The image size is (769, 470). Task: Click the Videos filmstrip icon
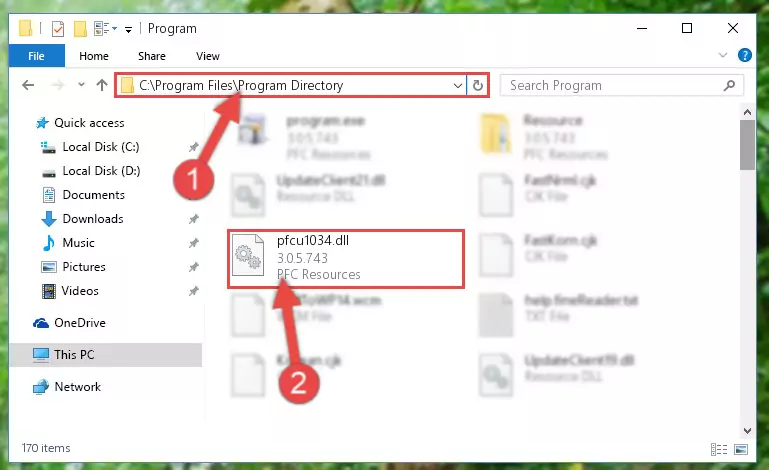[x=49, y=291]
